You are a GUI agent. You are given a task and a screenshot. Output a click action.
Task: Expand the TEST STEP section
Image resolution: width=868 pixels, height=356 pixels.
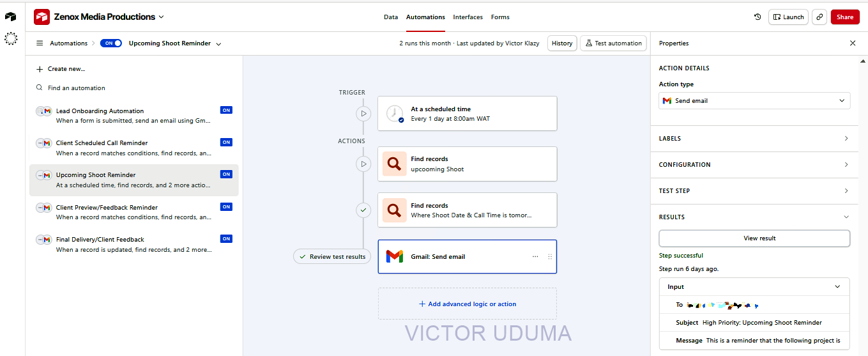pyautogui.click(x=754, y=191)
